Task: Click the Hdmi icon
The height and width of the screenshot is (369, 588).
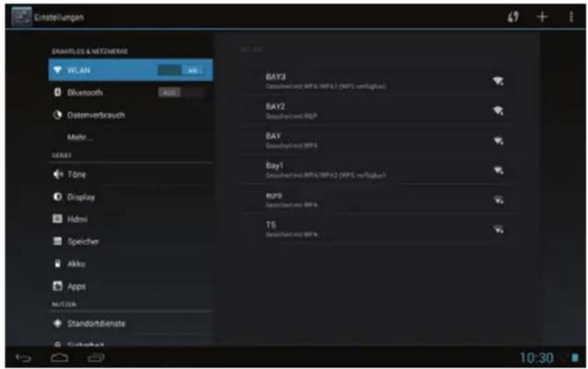Action: pyautogui.click(x=57, y=218)
